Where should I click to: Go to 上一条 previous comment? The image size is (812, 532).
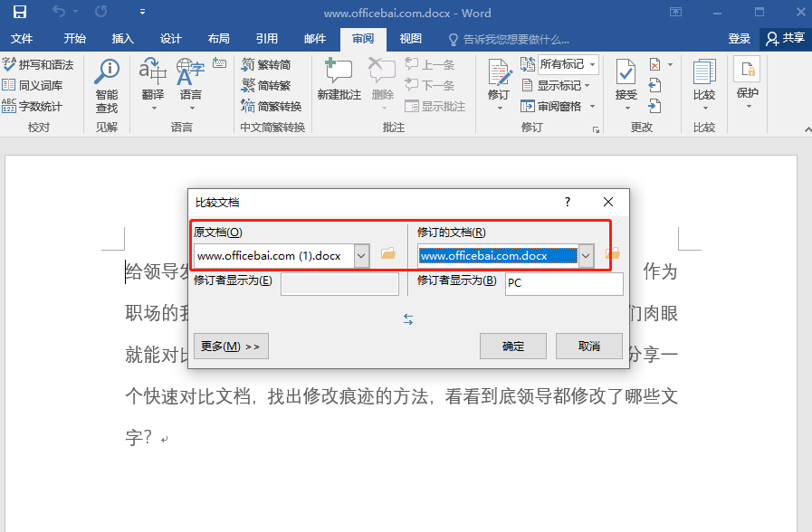(430, 64)
